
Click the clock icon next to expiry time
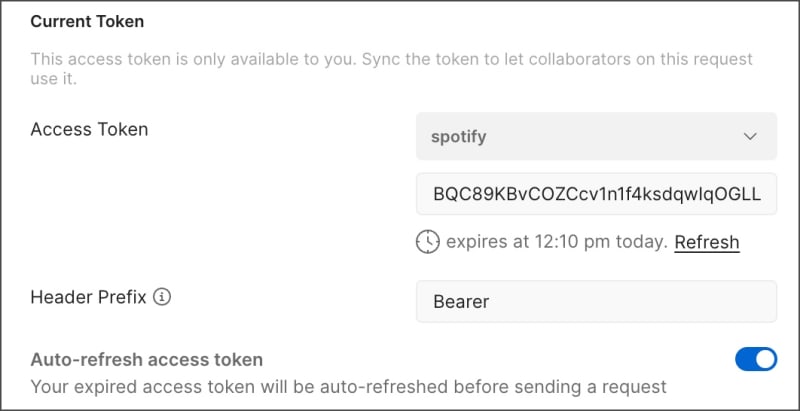(428, 242)
